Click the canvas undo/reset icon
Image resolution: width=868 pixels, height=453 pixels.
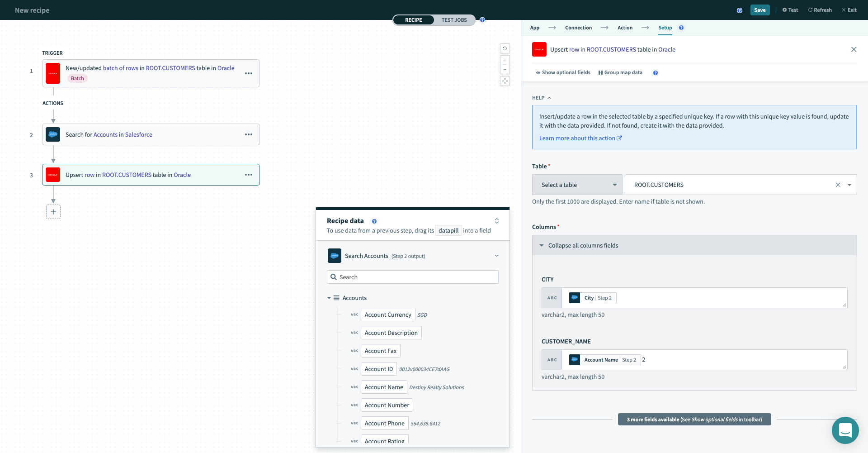[505, 48]
